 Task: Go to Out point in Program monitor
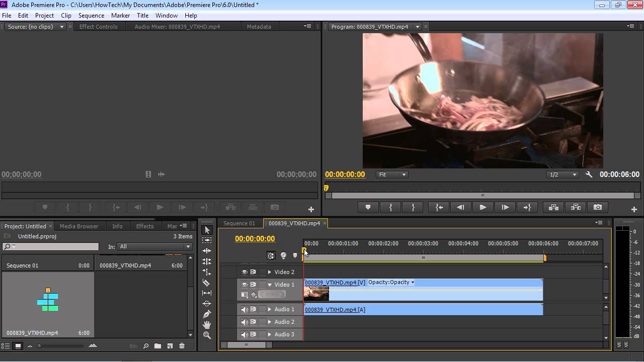point(527,207)
